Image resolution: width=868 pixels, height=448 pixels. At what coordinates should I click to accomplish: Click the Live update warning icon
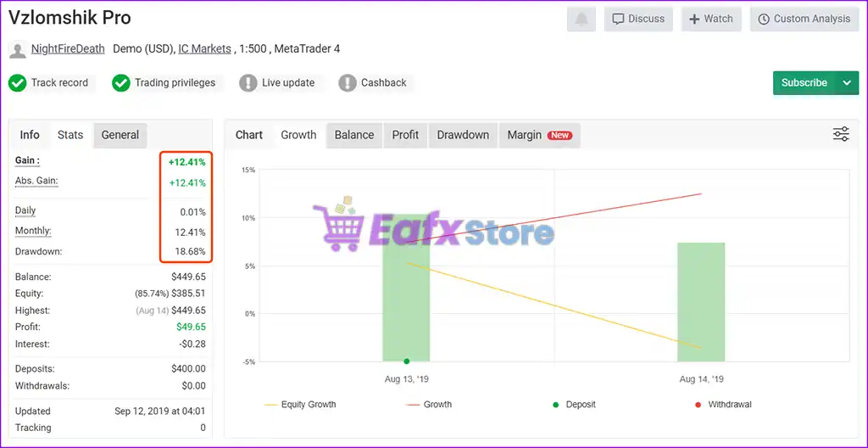(248, 83)
